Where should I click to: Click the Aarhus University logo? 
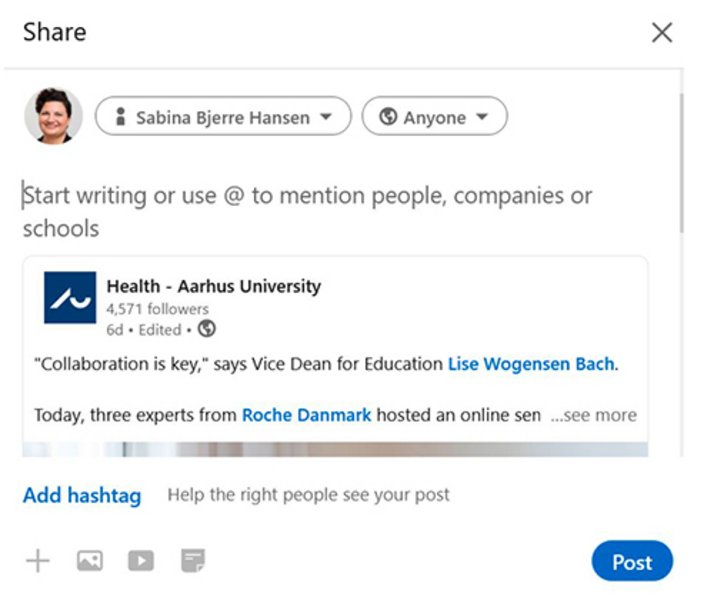click(x=70, y=298)
